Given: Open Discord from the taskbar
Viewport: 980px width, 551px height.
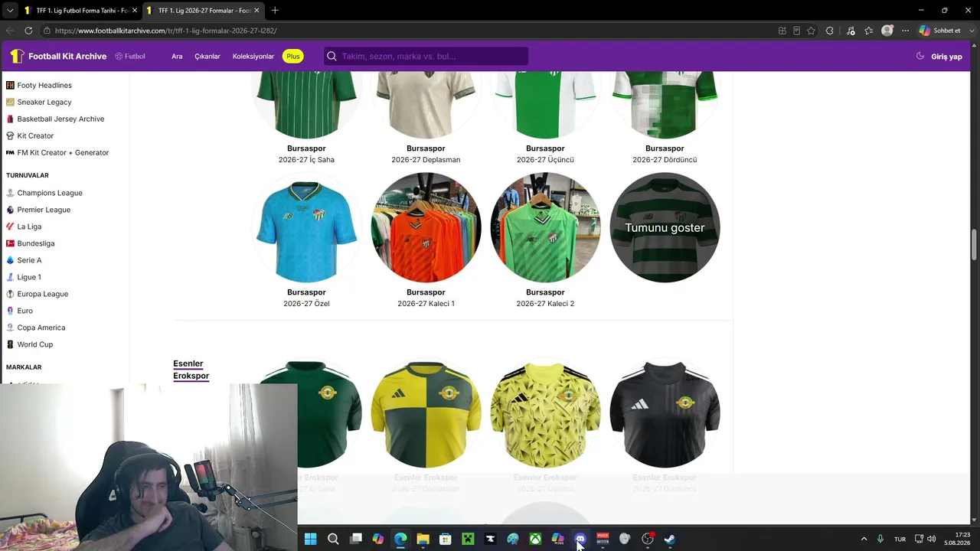Looking at the screenshot, I should pyautogui.click(x=580, y=540).
